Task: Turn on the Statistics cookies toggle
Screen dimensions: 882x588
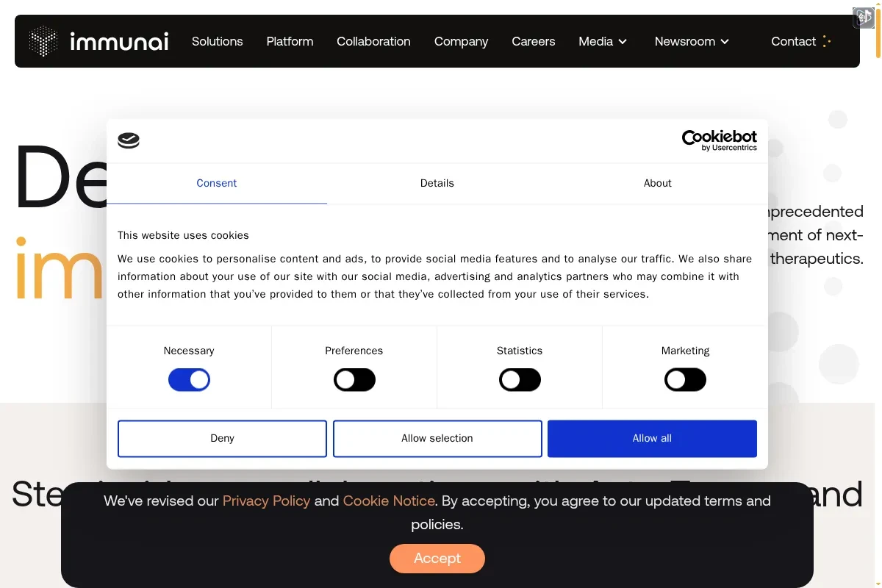Action: point(520,380)
